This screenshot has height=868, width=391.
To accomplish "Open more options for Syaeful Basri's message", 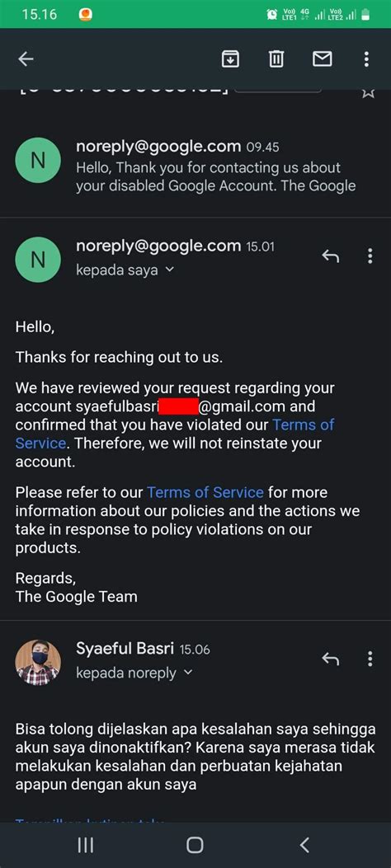I will click(370, 659).
